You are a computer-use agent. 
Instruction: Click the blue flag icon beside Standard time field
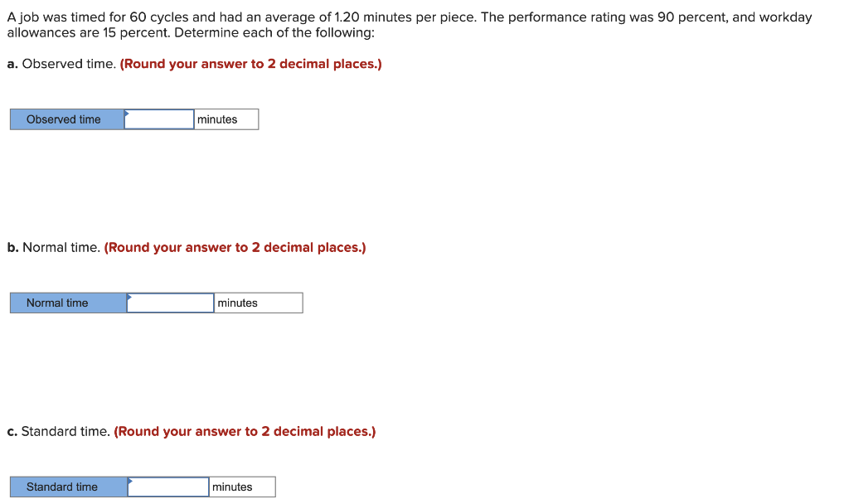pyautogui.click(x=130, y=482)
